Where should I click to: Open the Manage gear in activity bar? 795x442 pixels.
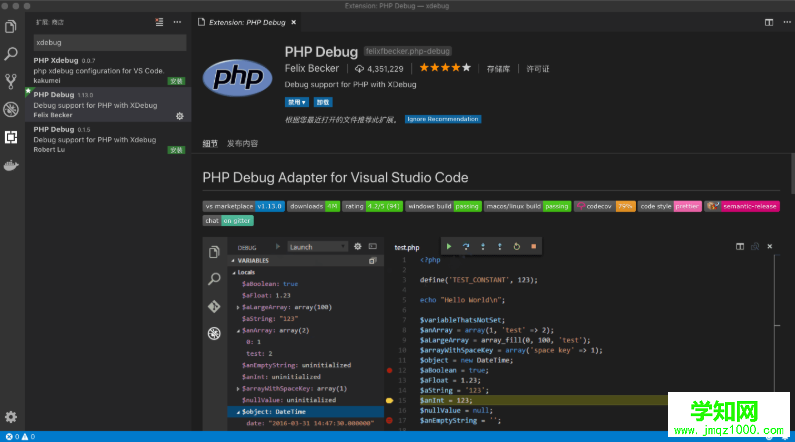coord(11,417)
